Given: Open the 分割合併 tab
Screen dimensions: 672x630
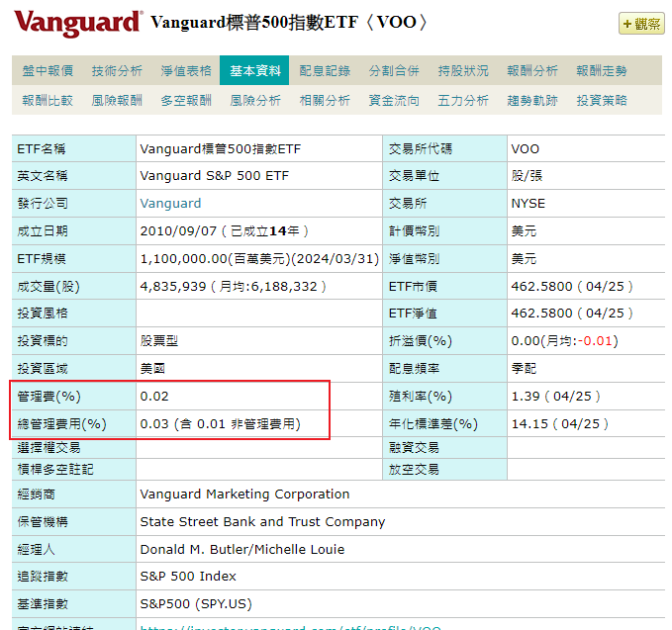Looking at the screenshot, I should click(394, 70).
